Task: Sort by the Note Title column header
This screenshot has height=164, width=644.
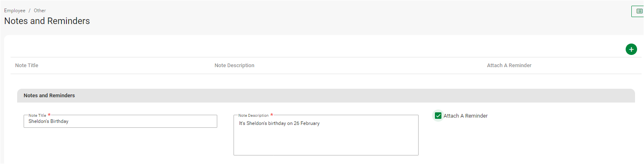Action: coord(26,66)
